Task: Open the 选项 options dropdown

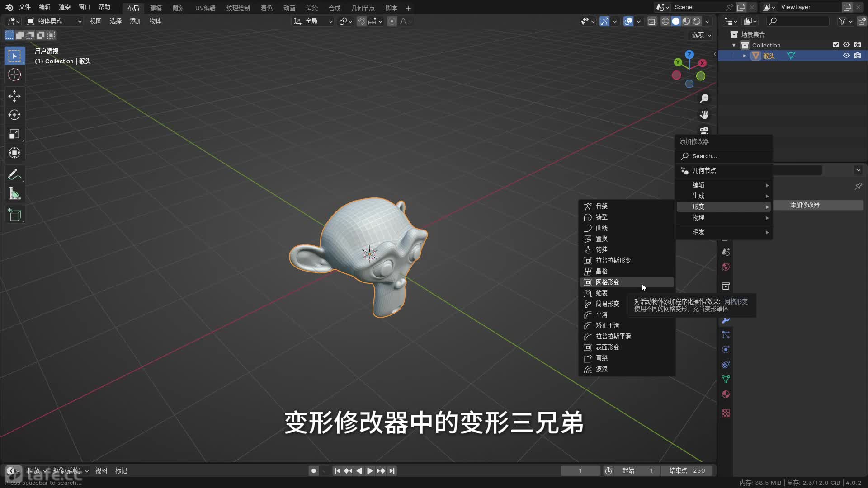Action: tap(701, 35)
